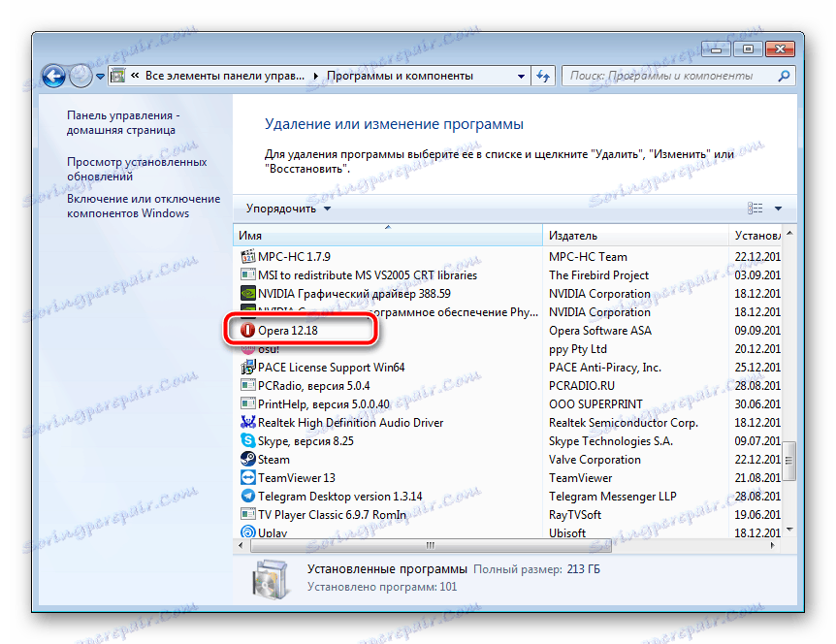Click the PACE License Support Win64 icon
This screenshot has width=836, height=644.
tap(248, 368)
